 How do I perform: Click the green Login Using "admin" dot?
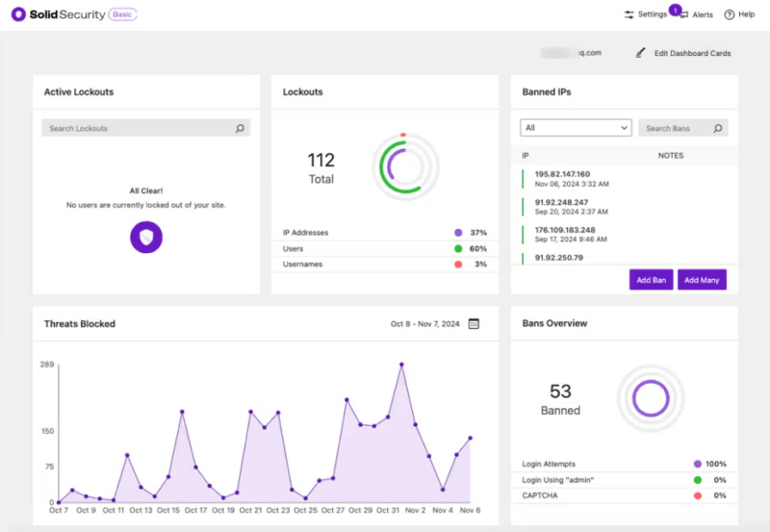point(697,480)
